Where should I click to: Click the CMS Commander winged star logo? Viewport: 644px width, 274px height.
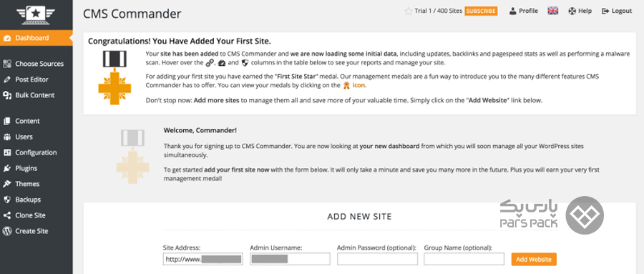tap(36, 14)
